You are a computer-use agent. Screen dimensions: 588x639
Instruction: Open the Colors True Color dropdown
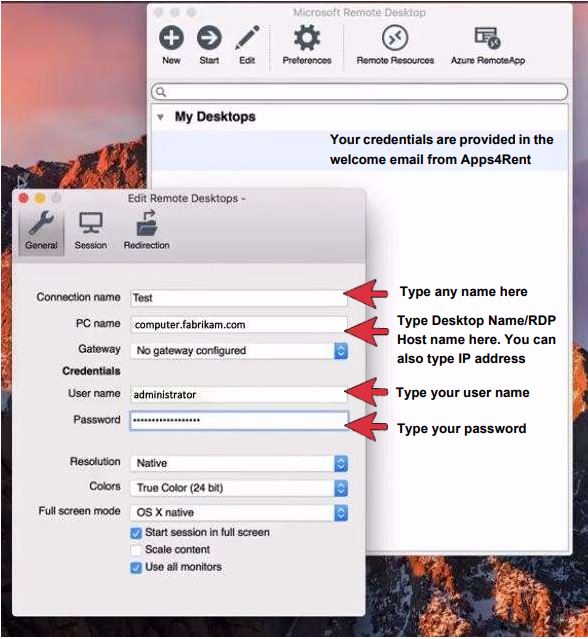[x=239, y=488]
